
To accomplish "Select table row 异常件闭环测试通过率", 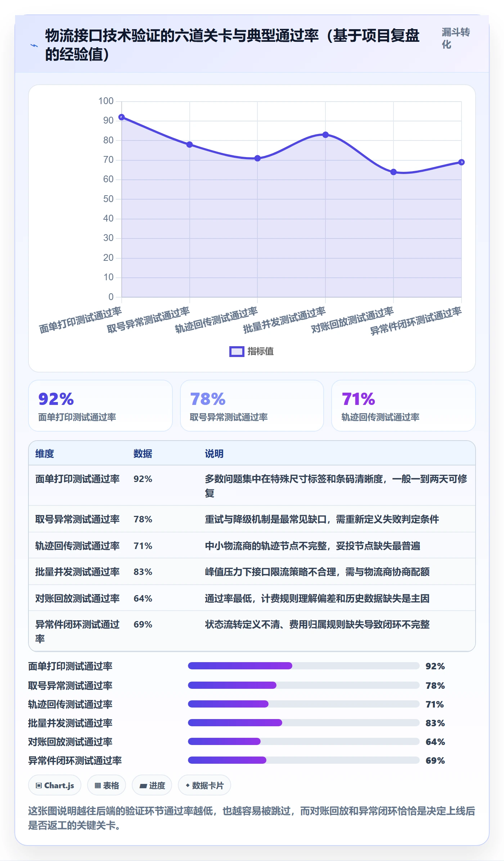I will coord(252,631).
